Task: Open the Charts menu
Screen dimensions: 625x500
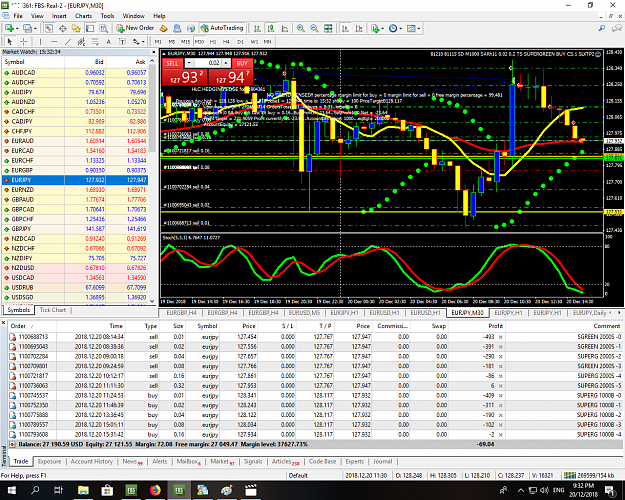Action: tap(83, 16)
